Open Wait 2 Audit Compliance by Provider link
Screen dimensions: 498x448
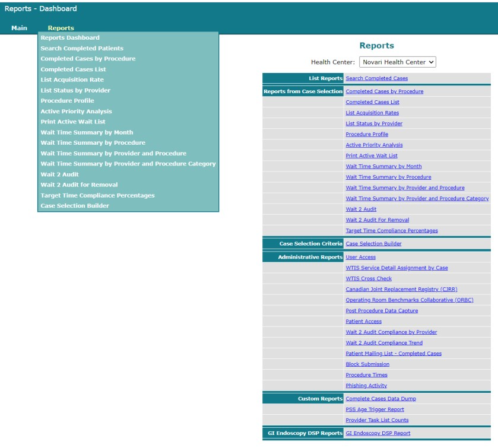point(391,332)
